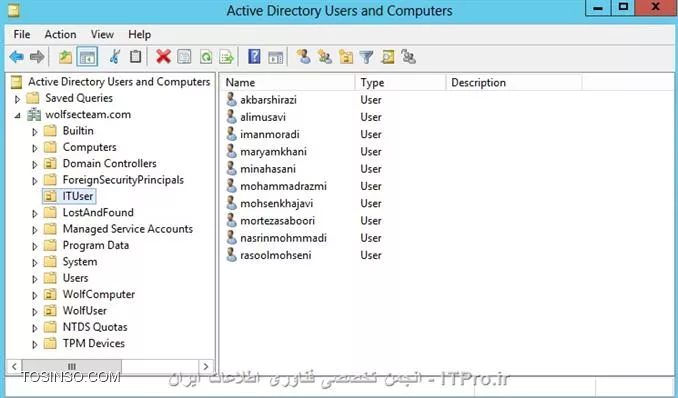The image size is (678, 398).
Task: Toggle the Show/Hide Console Tree icon
Action: tap(87, 57)
